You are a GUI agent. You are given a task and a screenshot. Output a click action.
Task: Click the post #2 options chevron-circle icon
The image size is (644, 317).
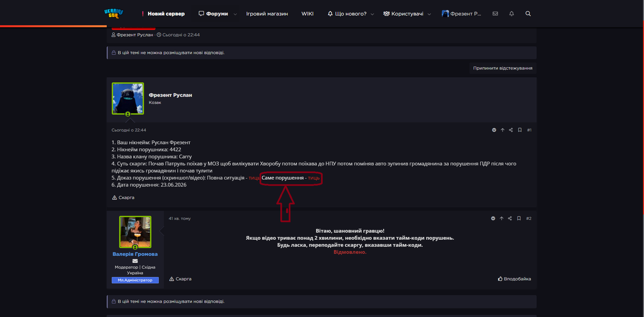(493, 218)
